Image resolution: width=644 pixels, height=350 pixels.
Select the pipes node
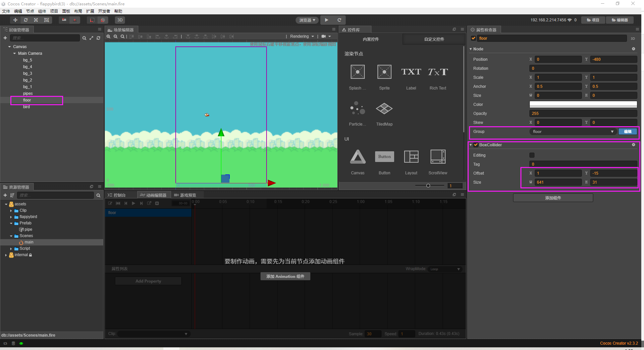(28, 94)
